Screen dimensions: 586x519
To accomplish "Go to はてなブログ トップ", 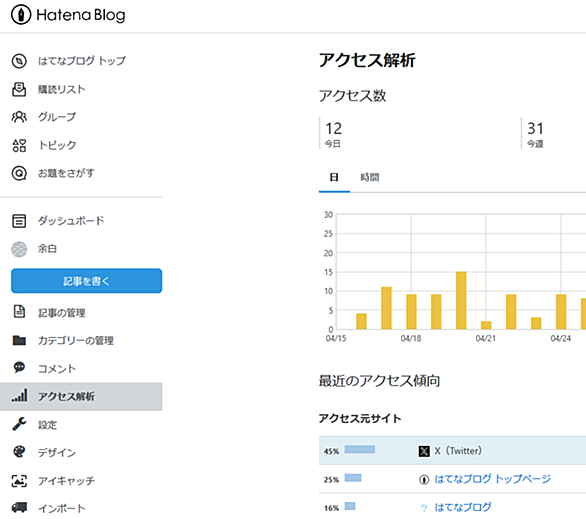I will (81, 61).
